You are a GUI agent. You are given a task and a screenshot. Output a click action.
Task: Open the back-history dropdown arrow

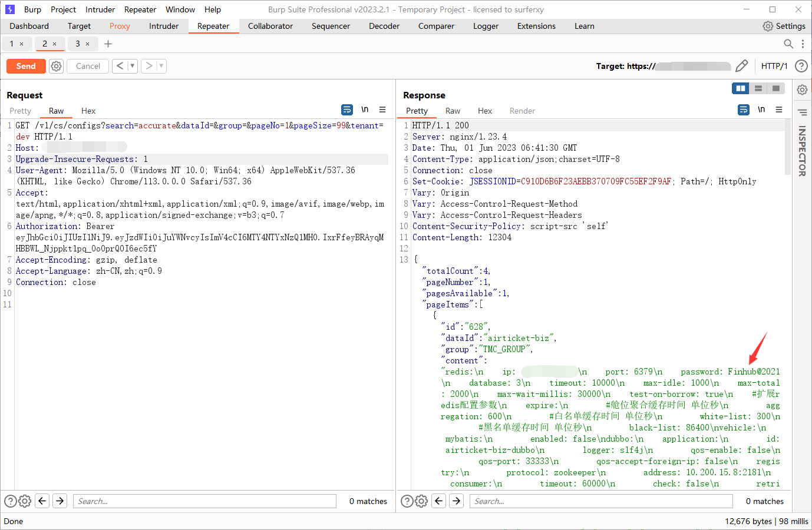pyautogui.click(x=133, y=66)
